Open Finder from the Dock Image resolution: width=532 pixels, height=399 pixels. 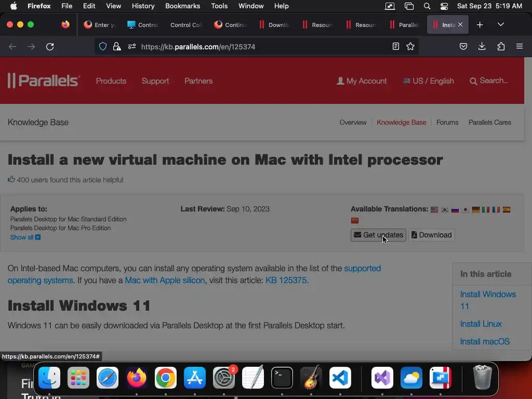(49, 377)
